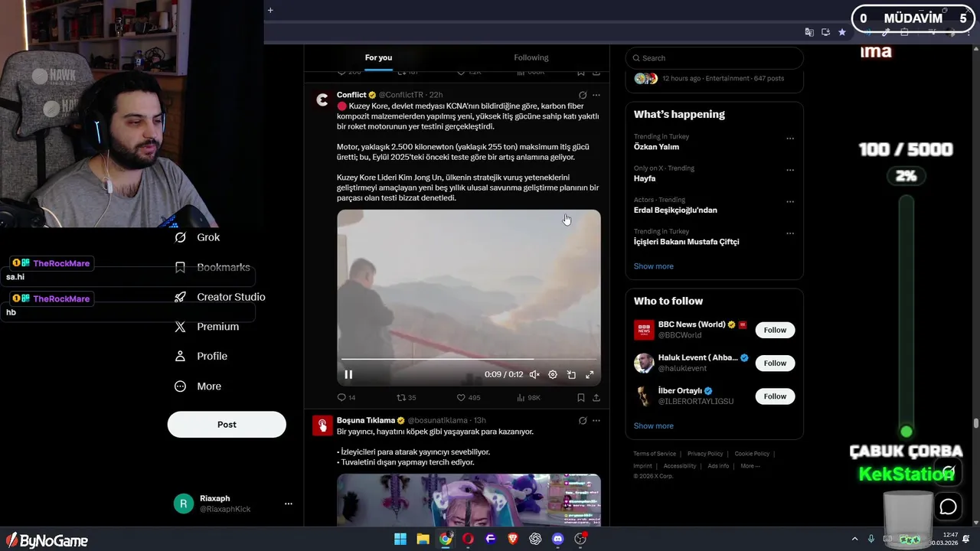
Task: Click the translate page icon in the address bar
Action: tap(809, 32)
